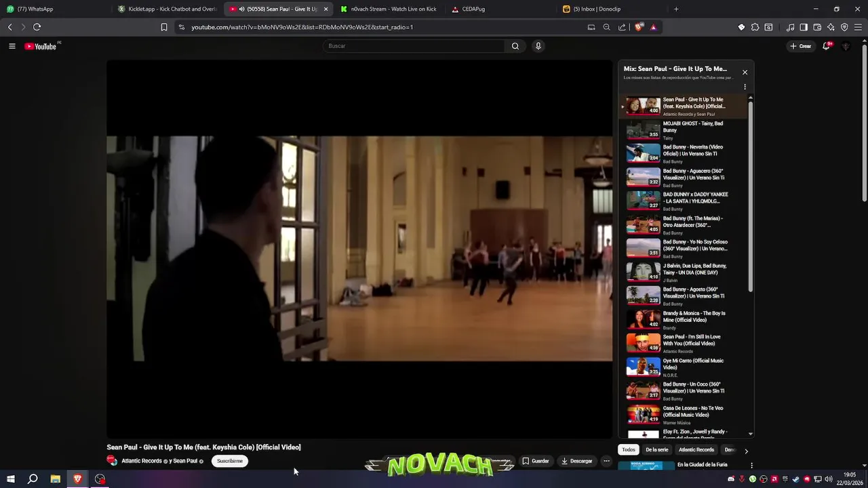The width and height of the screenshot is (868, 488).
Task: Play Bad Bunny Aguacero in the mix
Action: [683, 178]
